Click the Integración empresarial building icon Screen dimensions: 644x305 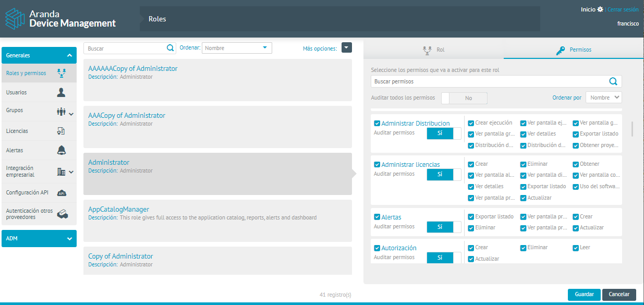tap(61, 172)
